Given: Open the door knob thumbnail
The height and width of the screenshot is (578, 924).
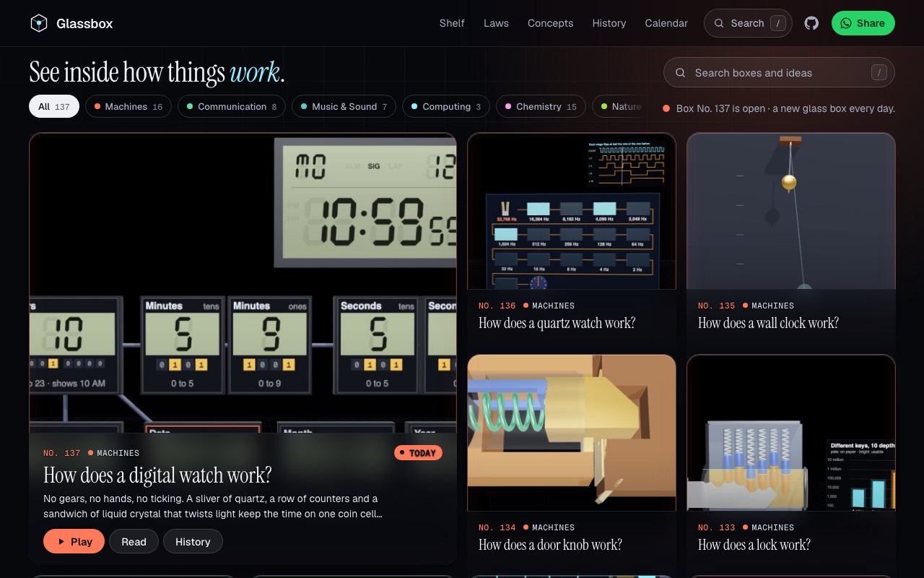Looking at the screenshot, I should pos(572,433).
